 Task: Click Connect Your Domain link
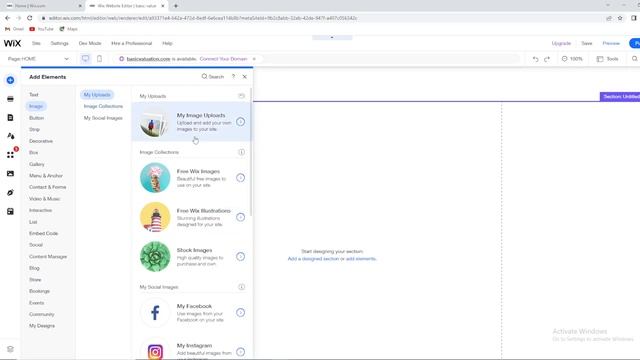point(223,59)
